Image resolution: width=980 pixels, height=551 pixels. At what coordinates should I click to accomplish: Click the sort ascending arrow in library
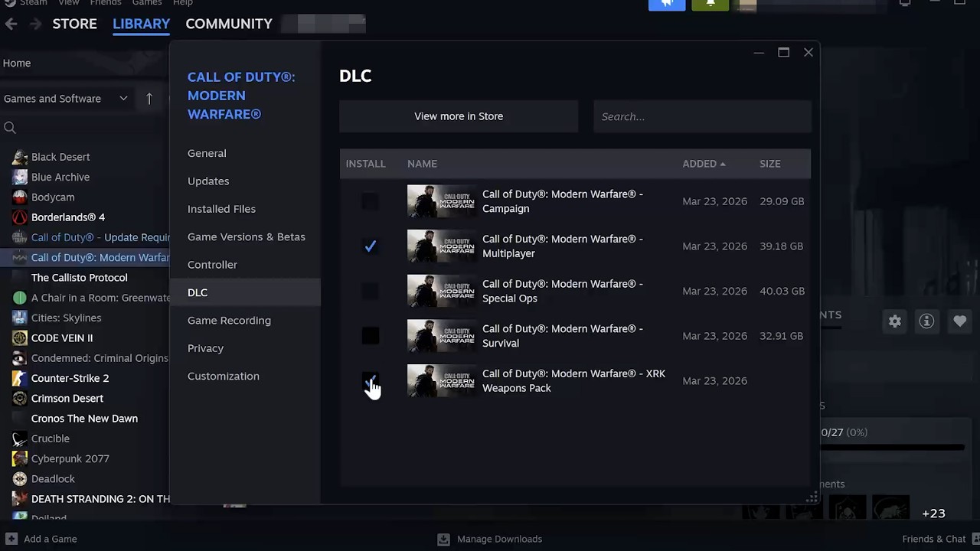(x=149, y=98)
